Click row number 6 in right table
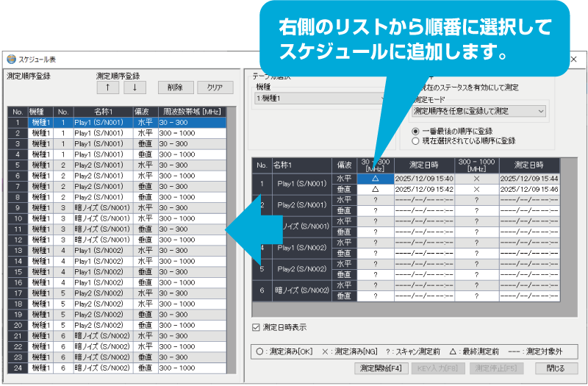 [x=262, y=290]
